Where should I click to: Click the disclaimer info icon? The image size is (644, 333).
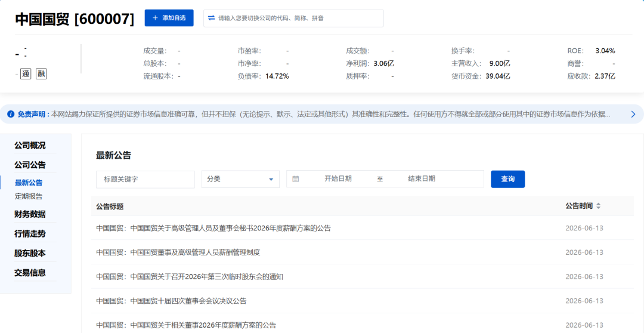point(11,115)
